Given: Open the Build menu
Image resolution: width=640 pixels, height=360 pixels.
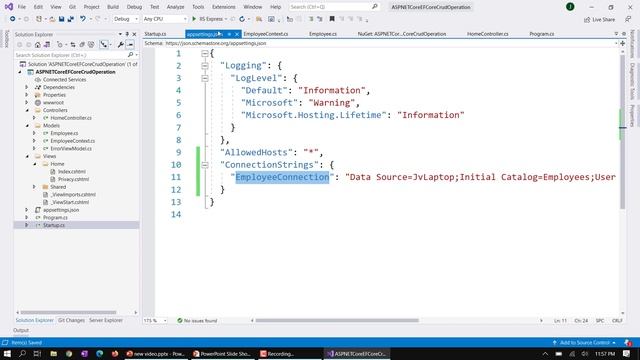Looking at the screenshot, I should coord(113,7).
